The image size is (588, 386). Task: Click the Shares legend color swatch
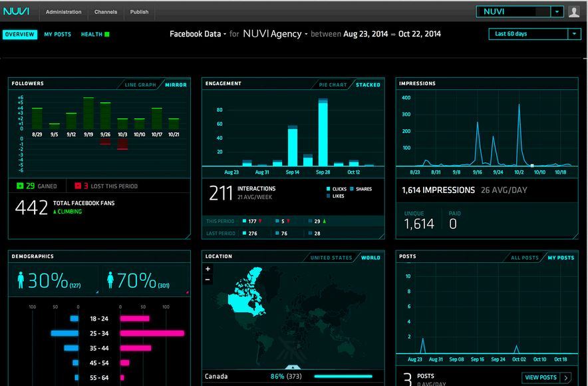pyautogui.click(x=352, y=189)
